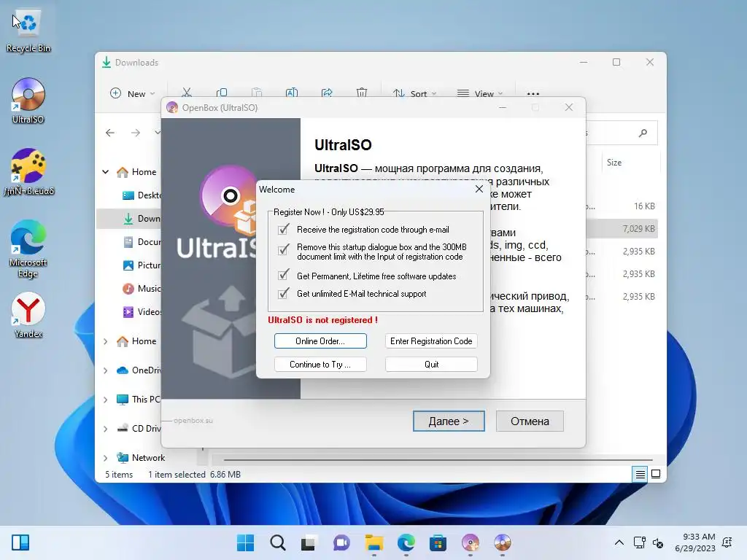Open File Explorer on the taskbar
Screen dimensions: 747x560
coord(374,542)
